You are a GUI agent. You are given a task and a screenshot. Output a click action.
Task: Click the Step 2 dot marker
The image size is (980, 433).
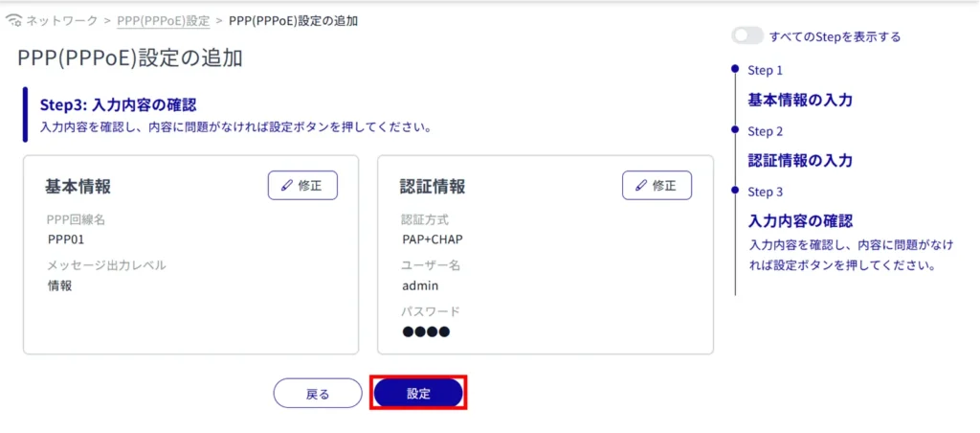click(x=734, y=129)
